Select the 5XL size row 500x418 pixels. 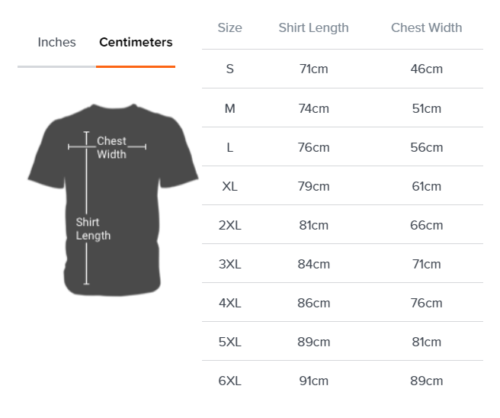click(x=342, y=341)
